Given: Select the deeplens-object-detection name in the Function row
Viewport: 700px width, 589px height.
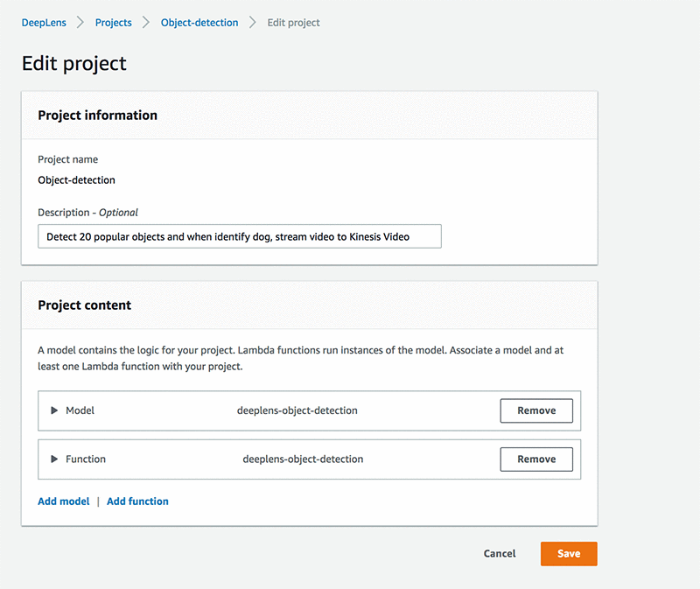Looking at the screenshot, I should [303, 459].
